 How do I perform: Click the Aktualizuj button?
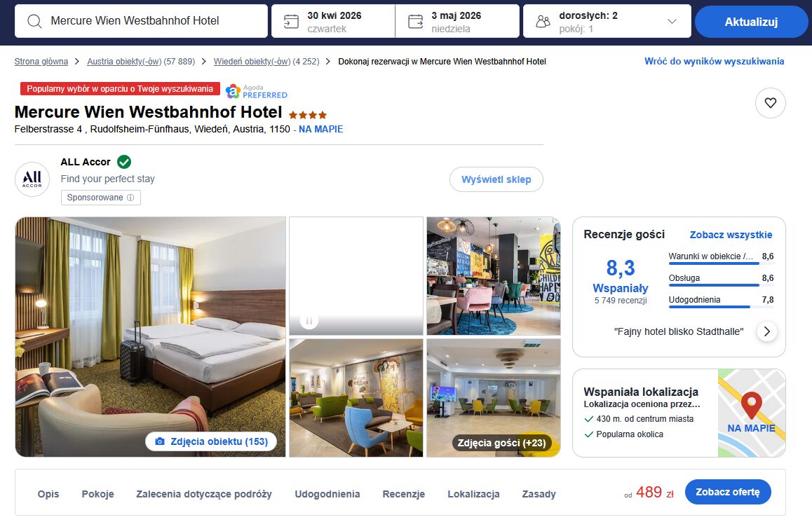751,22
